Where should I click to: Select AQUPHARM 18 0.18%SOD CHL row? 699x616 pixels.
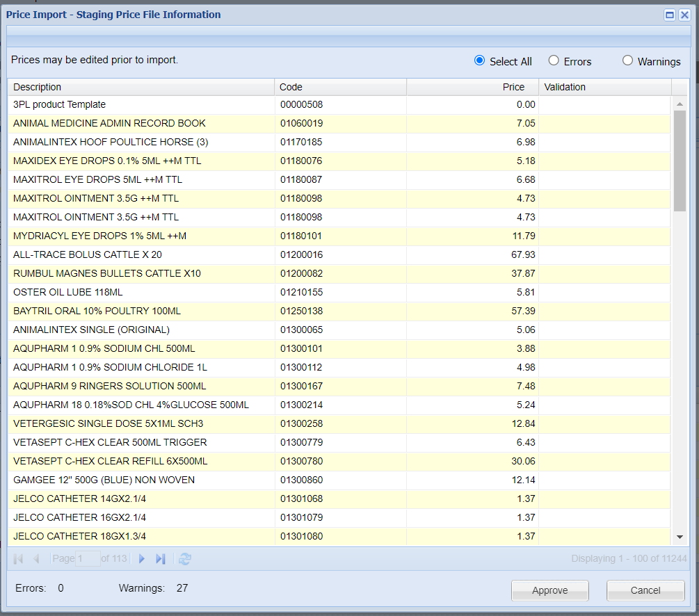tap(339, 405)
